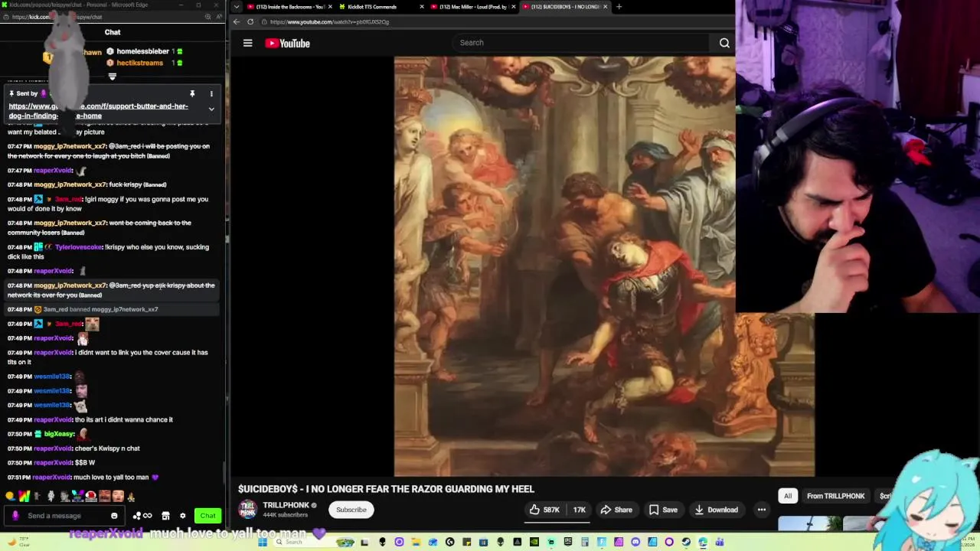The height and width of the screenshot is (551, 980).
Task: Focus the Send a message chat box
Action: click(65, 516)
